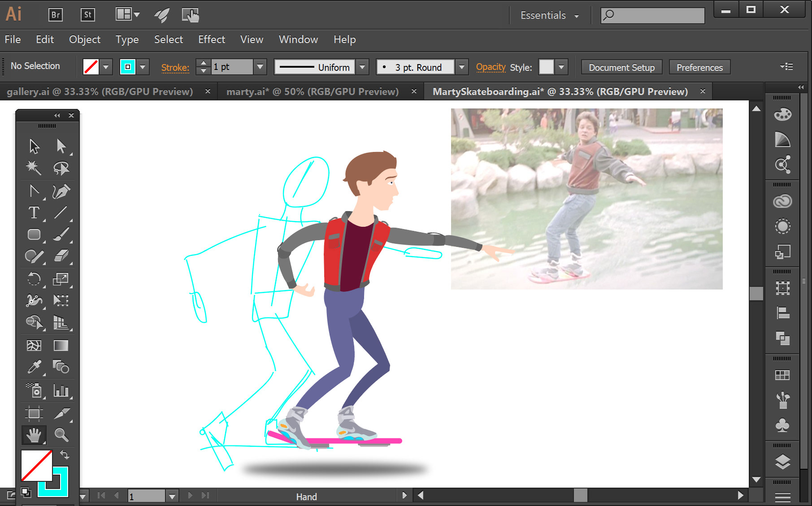Select the Slice tool

coord(61,413)
